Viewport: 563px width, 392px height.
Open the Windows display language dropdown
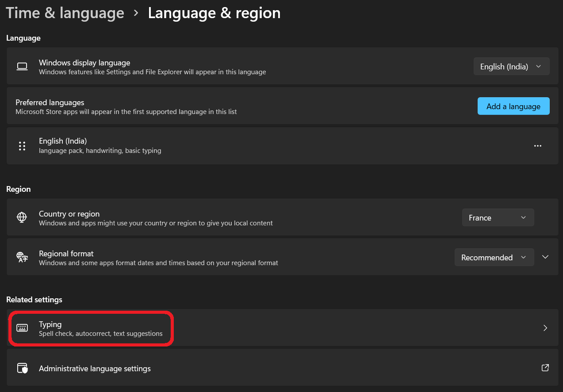(511, 66)
